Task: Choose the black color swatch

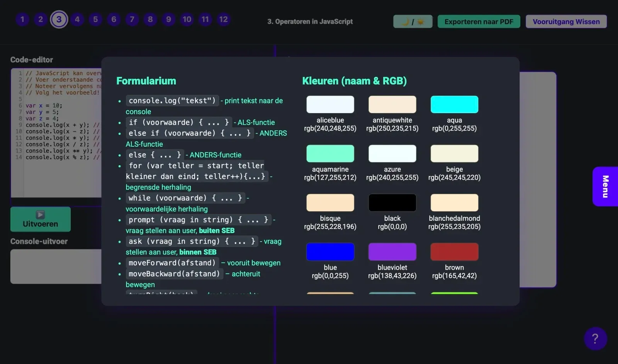Action: pos(392,203)
